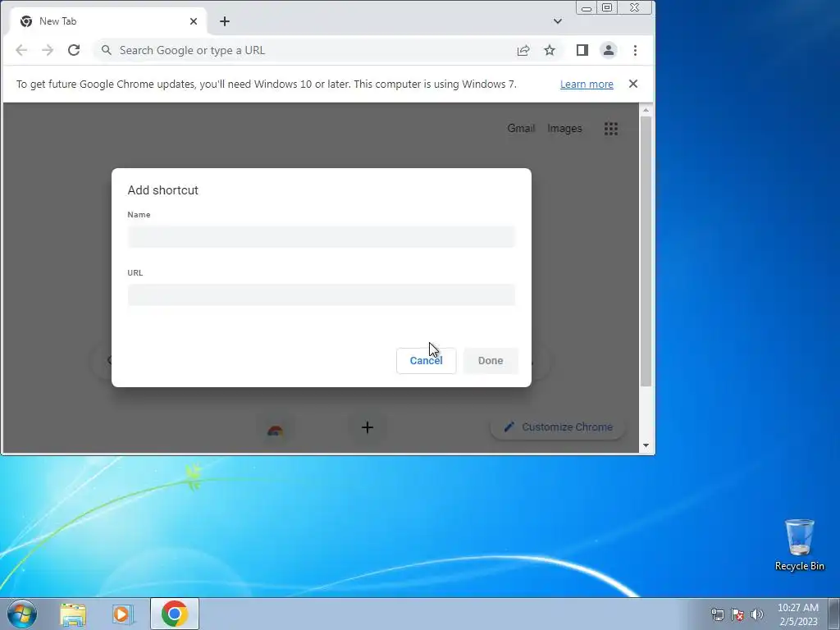Reload the current page
This screenshot has width=840, height=630.
(74, 50)
